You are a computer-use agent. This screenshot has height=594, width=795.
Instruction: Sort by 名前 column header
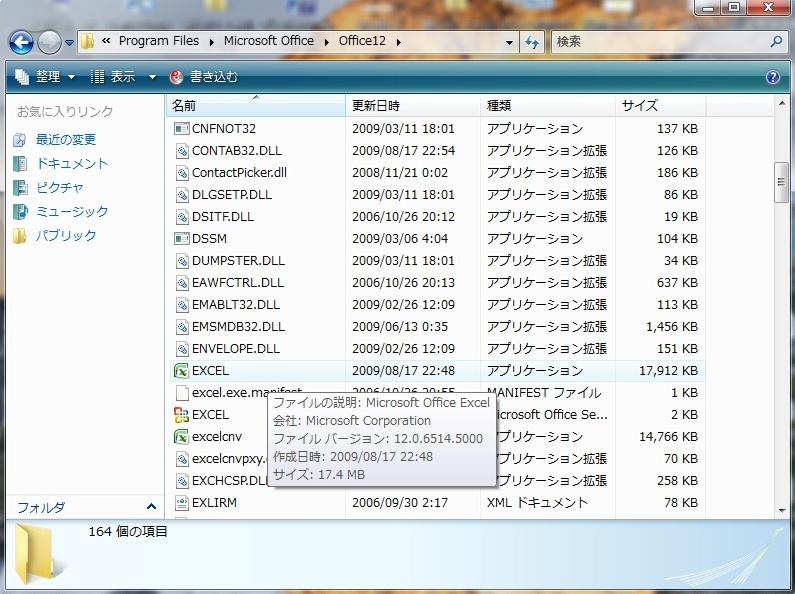coord(256,105)
